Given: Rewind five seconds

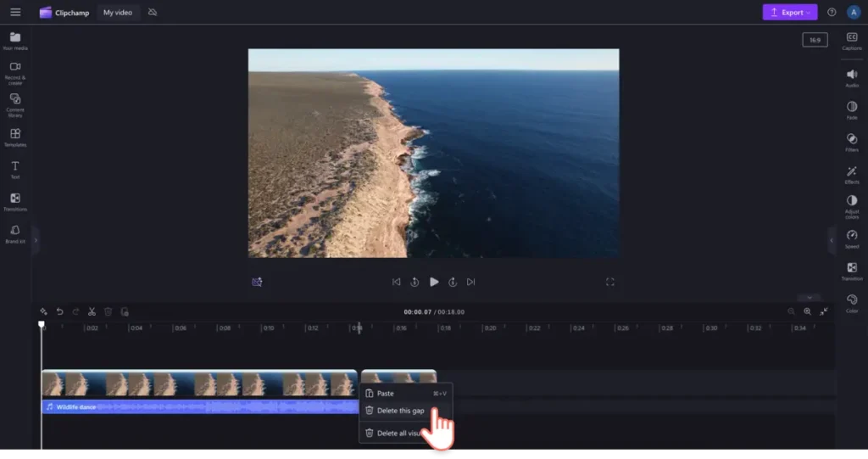Looking at the screenshot, I should click(415, 282).
